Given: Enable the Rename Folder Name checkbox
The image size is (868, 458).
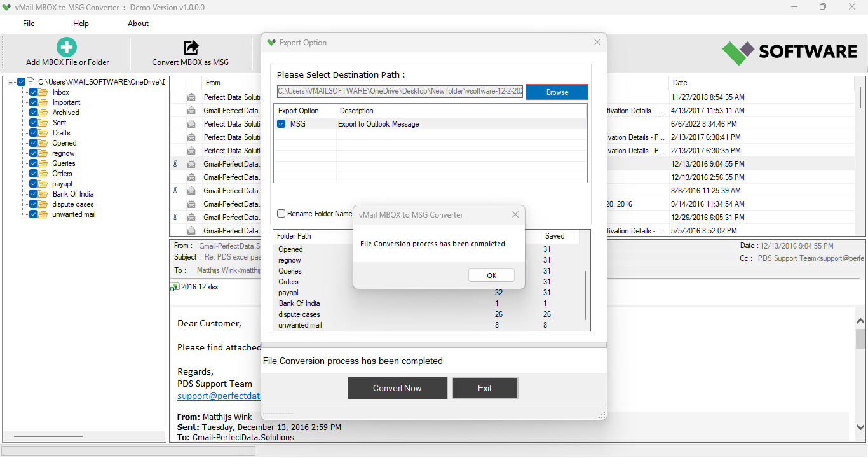Looking at the screenshot, I should 281,214.
